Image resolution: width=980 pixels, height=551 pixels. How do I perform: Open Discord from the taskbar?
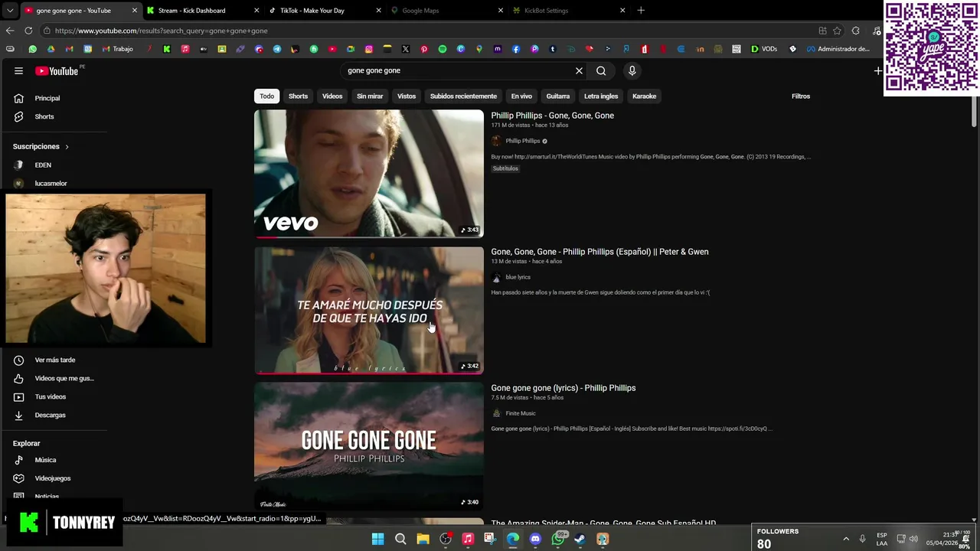pyautogui.click(x=535, y=540)
